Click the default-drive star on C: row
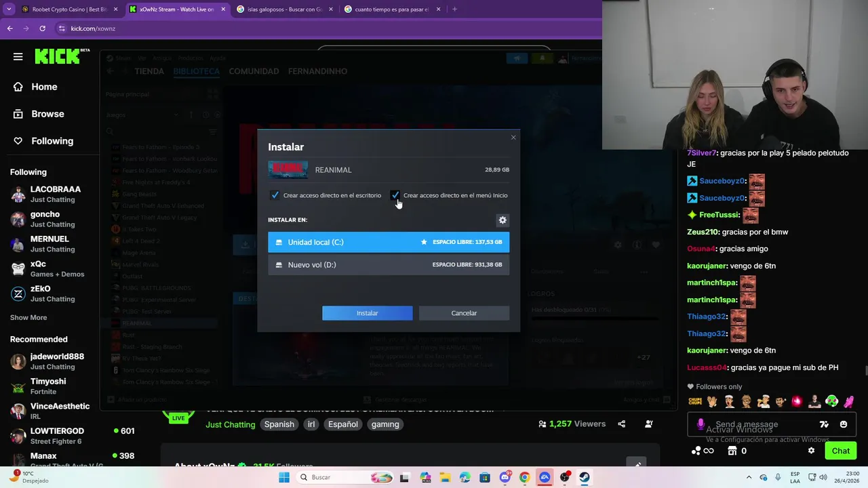Screen dimensions: 868x488 [x=424, y=242]
